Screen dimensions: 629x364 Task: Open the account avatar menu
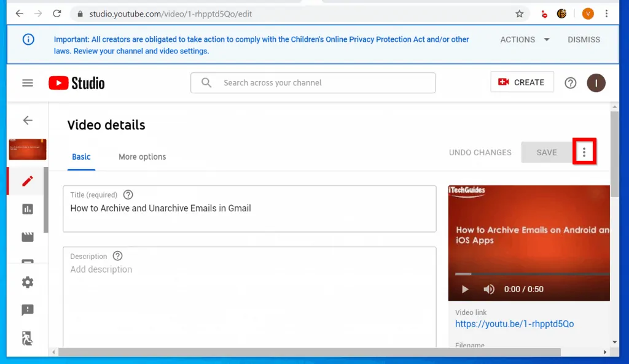pos(596,83)
